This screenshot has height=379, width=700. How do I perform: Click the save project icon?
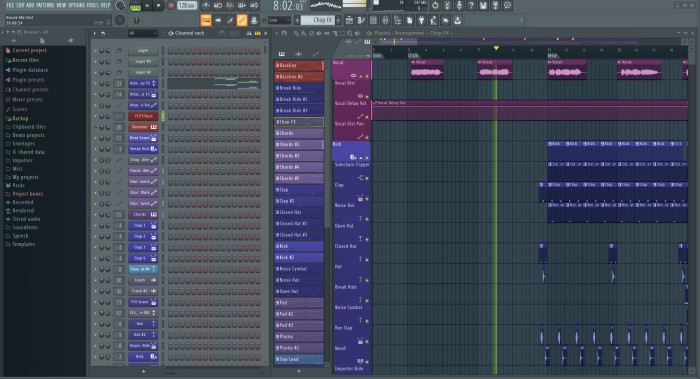click(x=483, y=5)
